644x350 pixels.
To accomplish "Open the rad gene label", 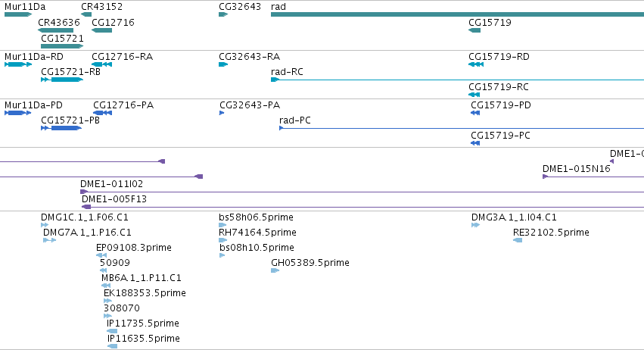I will click(278, 7).
